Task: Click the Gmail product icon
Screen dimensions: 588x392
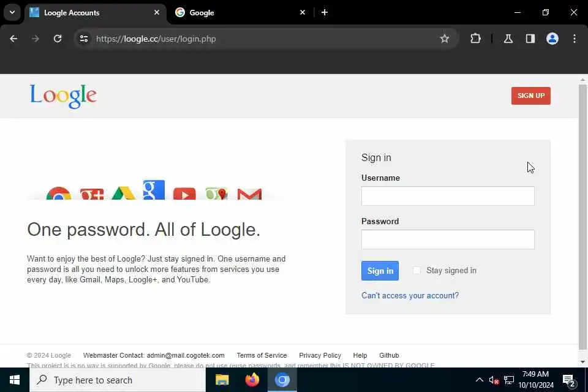Action: click(x=249, y=194)
